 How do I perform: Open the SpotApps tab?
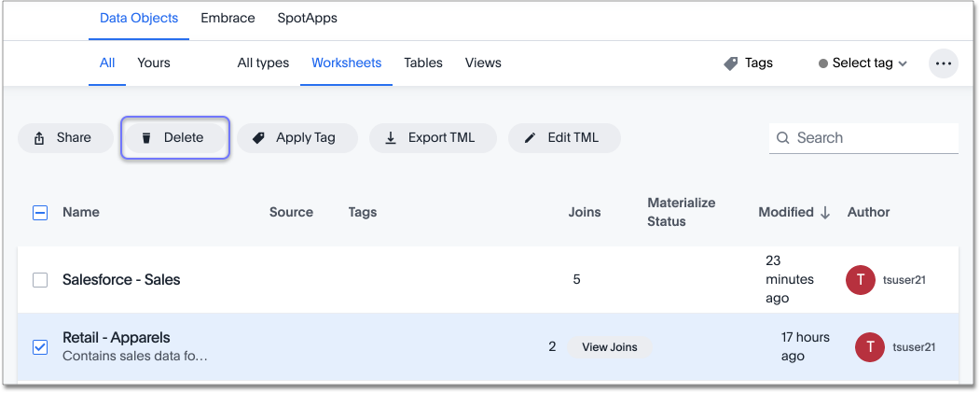pyautogui.click(x=307, y=18)
